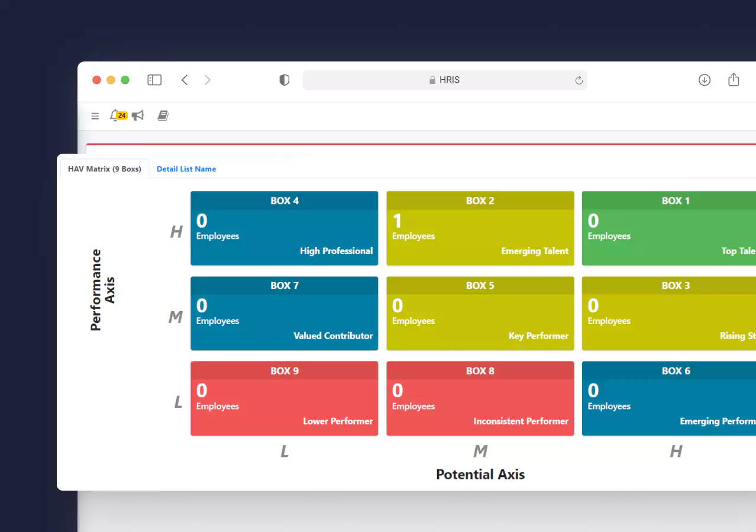
Task: Click BOX 5 Key Performer card
Action: [x=480, y=313]
